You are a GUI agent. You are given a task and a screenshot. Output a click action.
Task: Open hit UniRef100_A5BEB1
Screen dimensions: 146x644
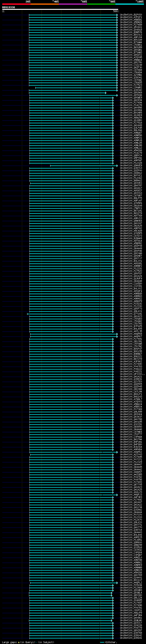coord(131,20)
